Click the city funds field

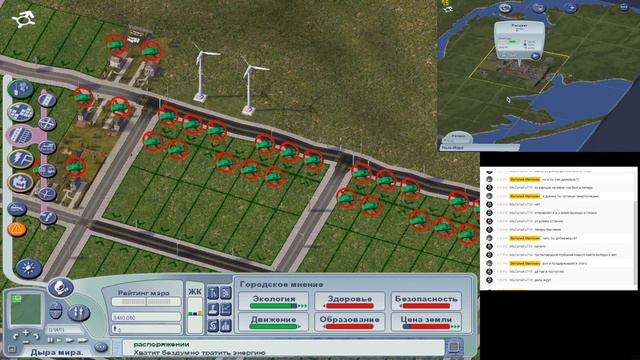pos(146,317)
